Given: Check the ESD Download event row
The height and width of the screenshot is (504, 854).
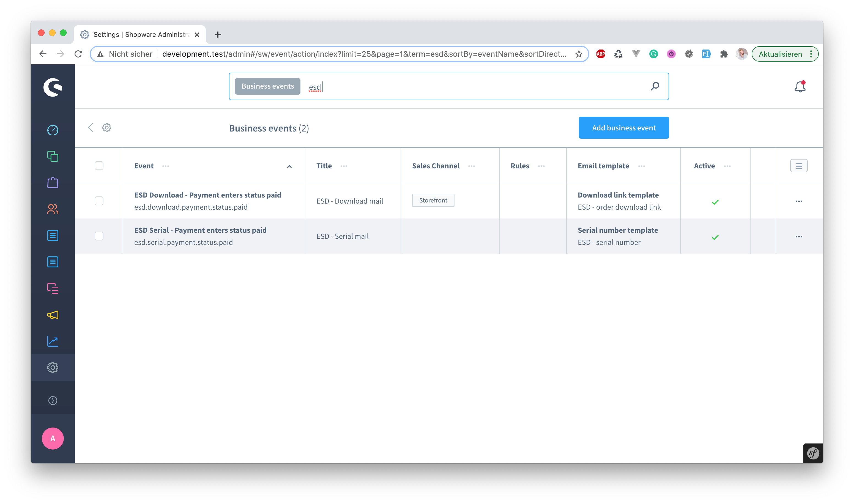Looking at the screenshot, I should (99, 201).
